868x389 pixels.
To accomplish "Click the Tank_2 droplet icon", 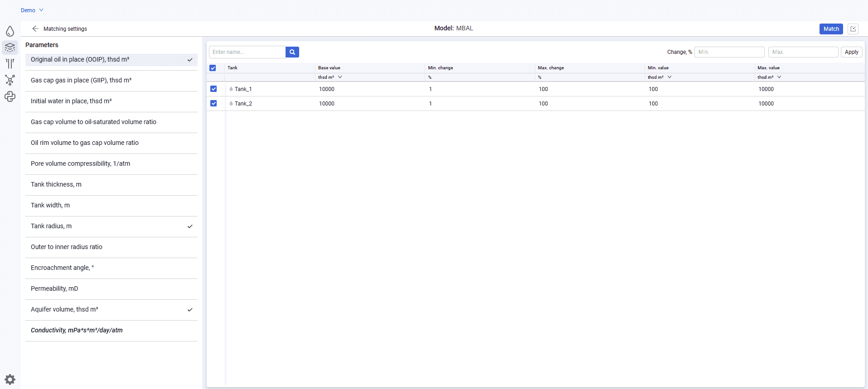I will pyautogui.click(x=231, y=104).
